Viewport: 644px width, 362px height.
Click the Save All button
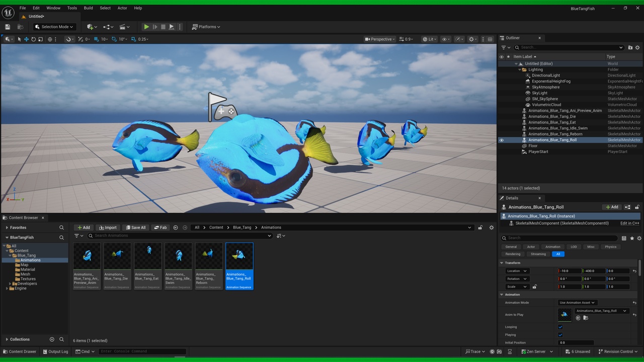coord(135,228)
